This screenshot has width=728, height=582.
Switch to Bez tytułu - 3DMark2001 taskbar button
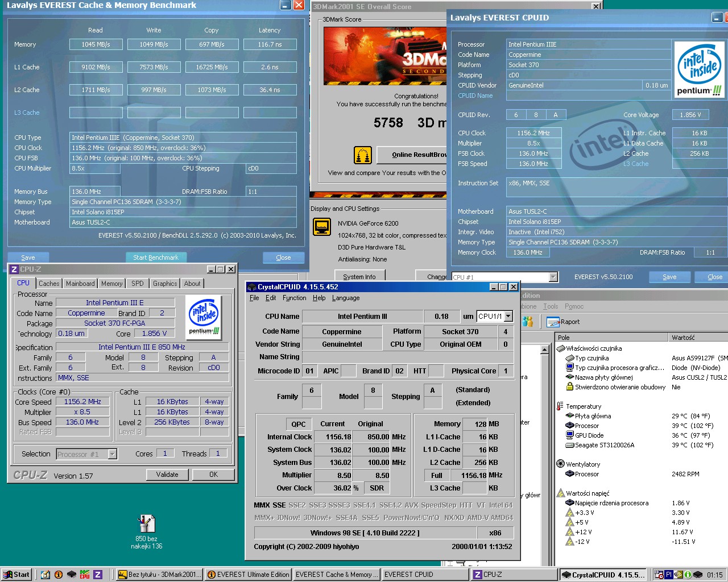159,575
